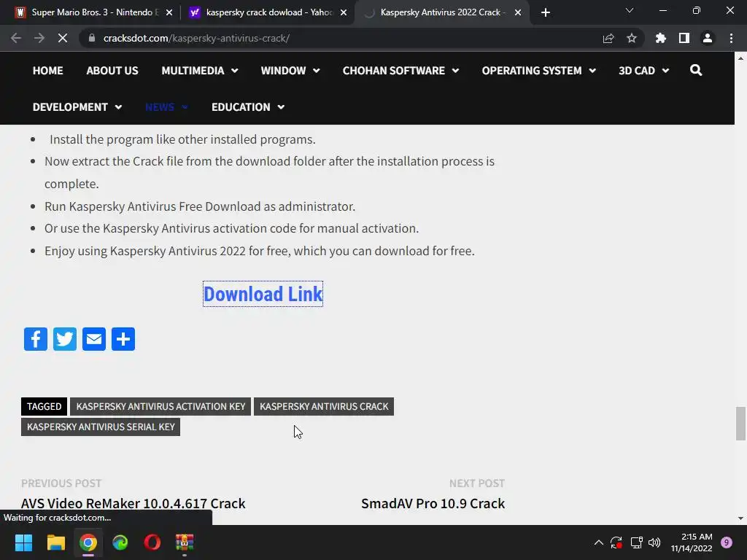Open the tab search chevron
The width and height of the screenshot is (747, 560).
pos(630,10)
